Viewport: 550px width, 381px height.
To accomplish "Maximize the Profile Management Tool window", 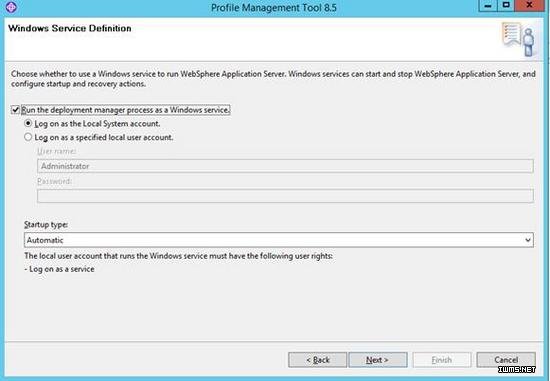I will (506, 6).
